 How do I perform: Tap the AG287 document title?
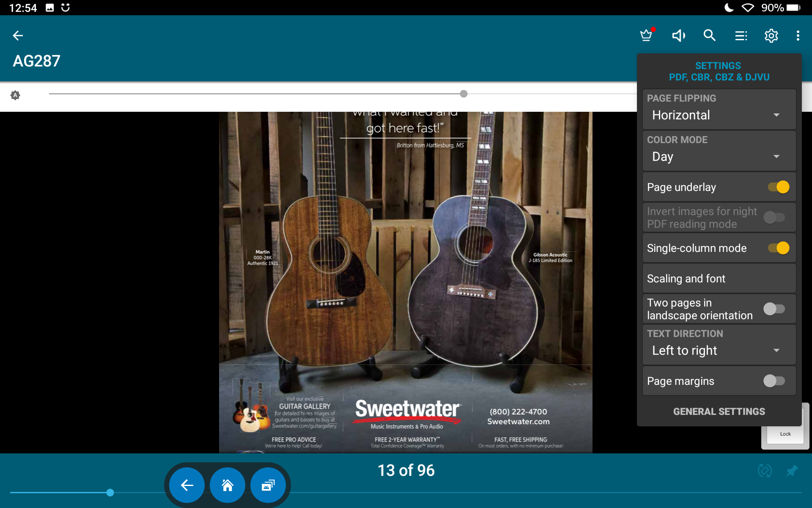click(x=36, y=61)
